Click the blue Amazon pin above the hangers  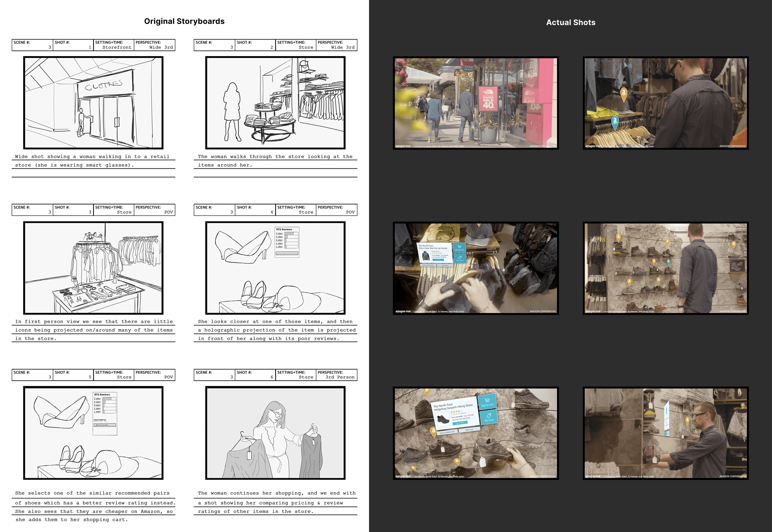615,122
